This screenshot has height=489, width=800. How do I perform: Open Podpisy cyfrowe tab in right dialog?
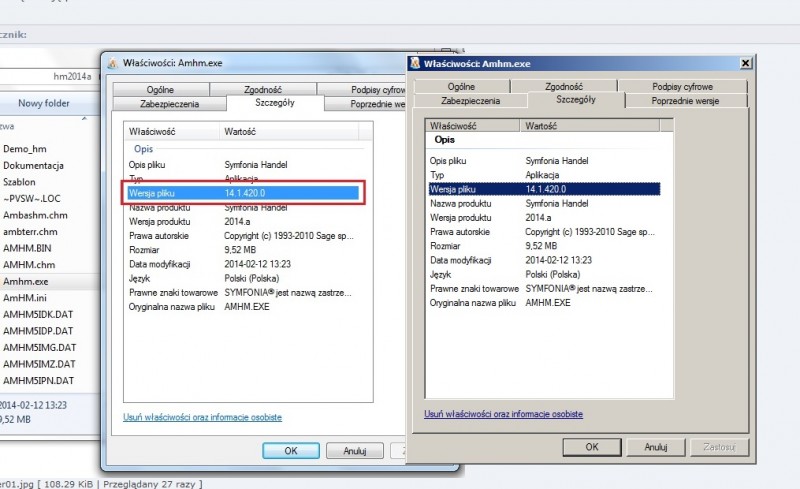click(683, 86)
